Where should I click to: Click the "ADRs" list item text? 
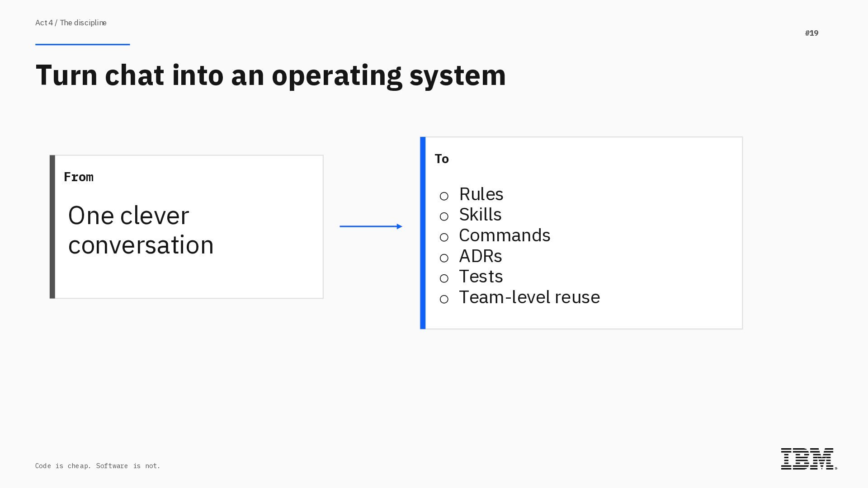click(480, 256)
